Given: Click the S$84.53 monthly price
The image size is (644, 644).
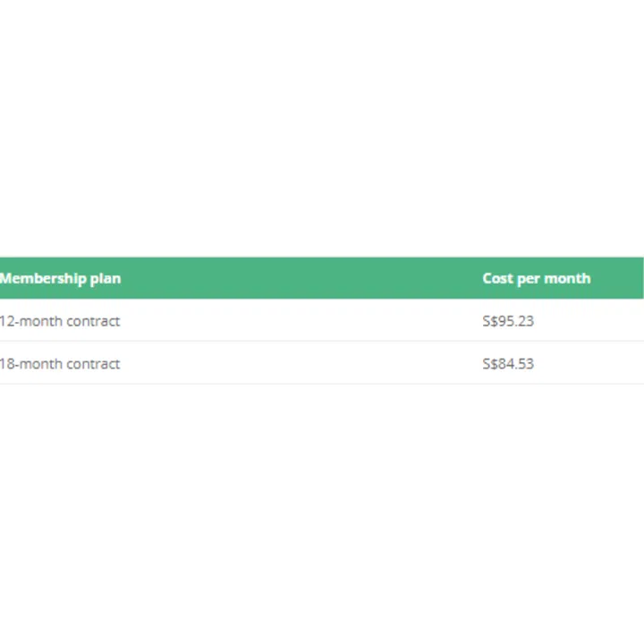Looking at the screenshot, I should coord(508,364).
